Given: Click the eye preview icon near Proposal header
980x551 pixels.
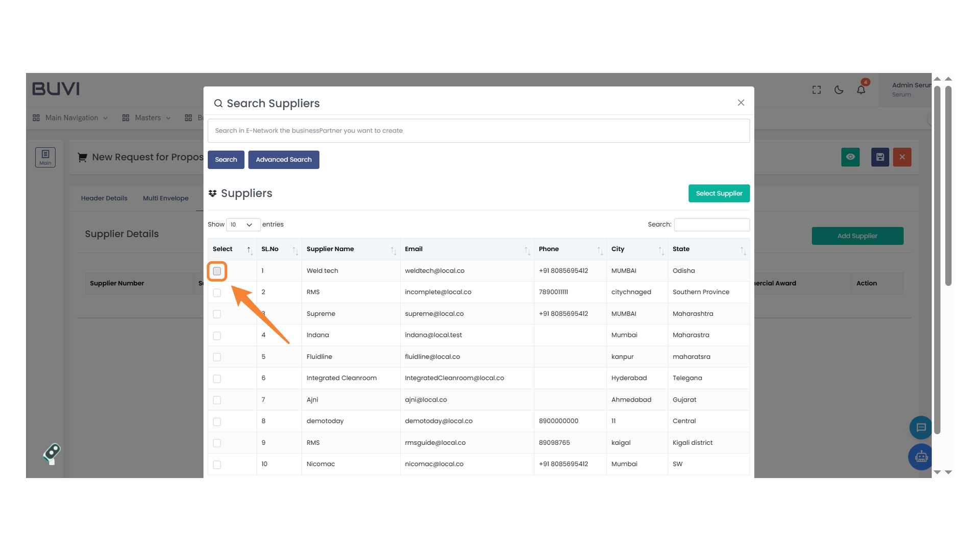Looking at the screenshot, I should pyautogui.click(x=850, y=157).
